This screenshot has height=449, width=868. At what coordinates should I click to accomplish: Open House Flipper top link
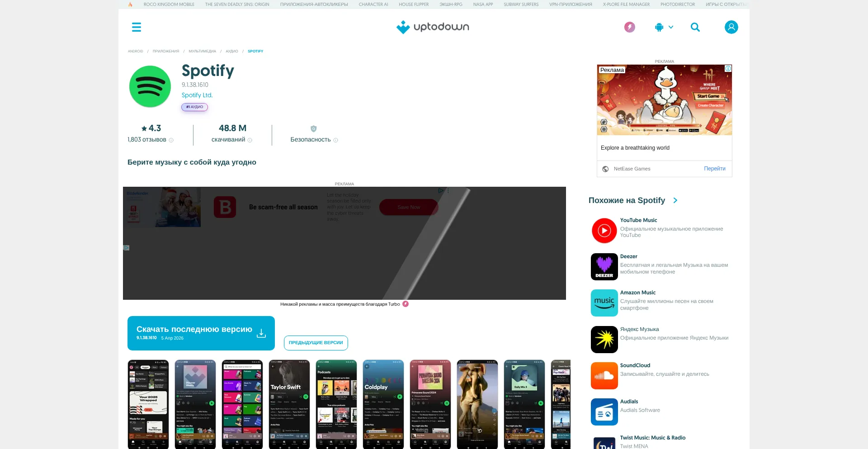(x=414, y=5)
